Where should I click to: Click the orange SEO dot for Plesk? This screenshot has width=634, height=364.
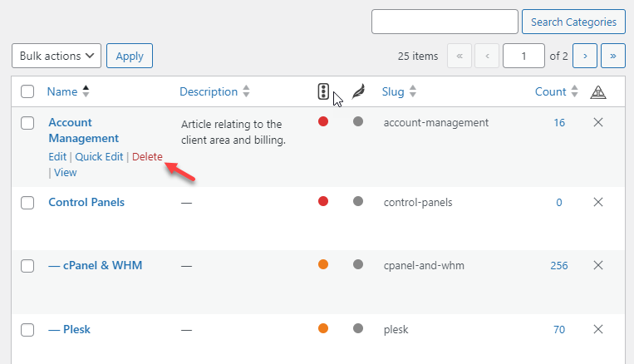[323, 328]
